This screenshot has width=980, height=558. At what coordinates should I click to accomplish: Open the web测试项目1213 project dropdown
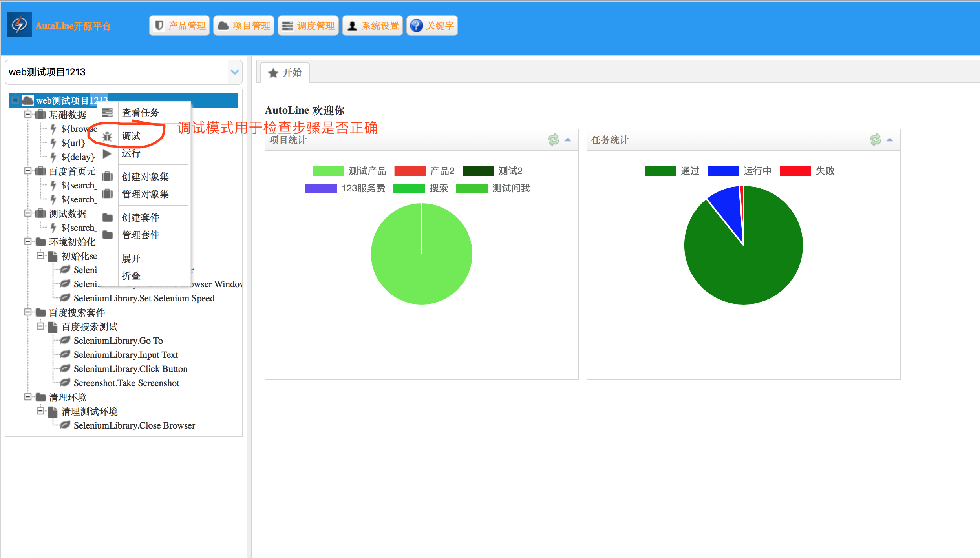click(x=234, y=72)
